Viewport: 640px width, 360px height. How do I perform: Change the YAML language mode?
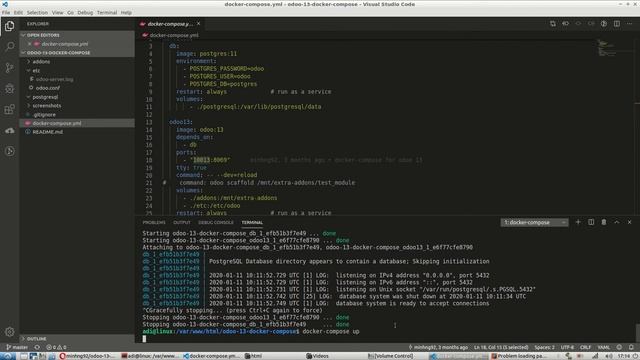604,347
